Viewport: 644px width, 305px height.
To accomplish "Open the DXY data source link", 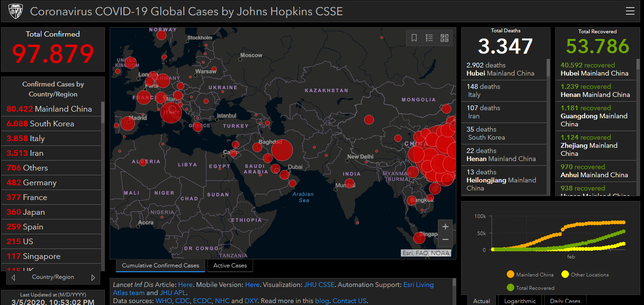I will click(251, 301).
